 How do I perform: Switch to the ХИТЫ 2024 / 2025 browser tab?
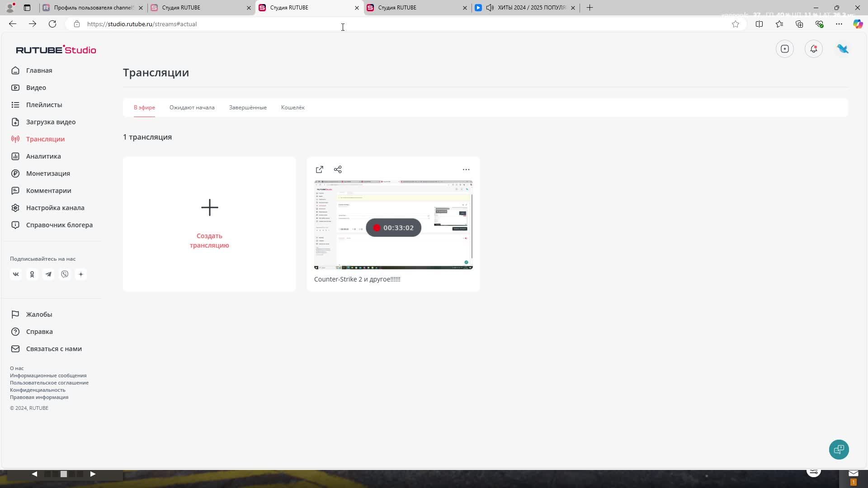click(x=526, y=8)
